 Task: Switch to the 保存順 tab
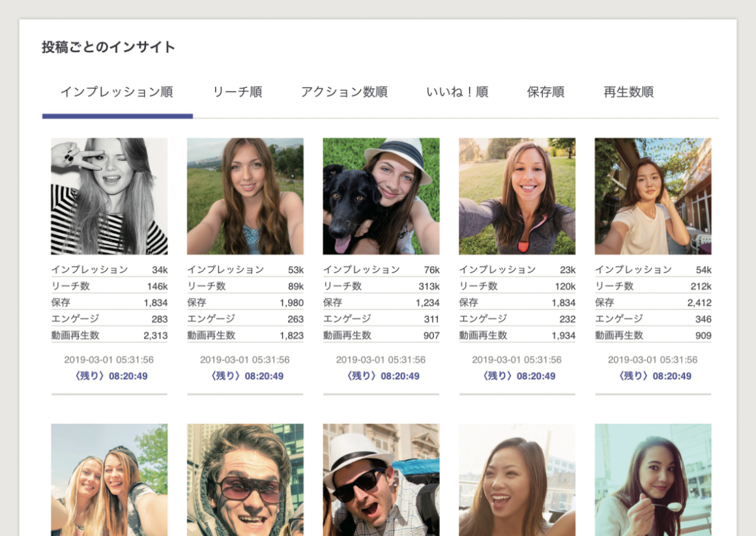(x=545, y=92)
